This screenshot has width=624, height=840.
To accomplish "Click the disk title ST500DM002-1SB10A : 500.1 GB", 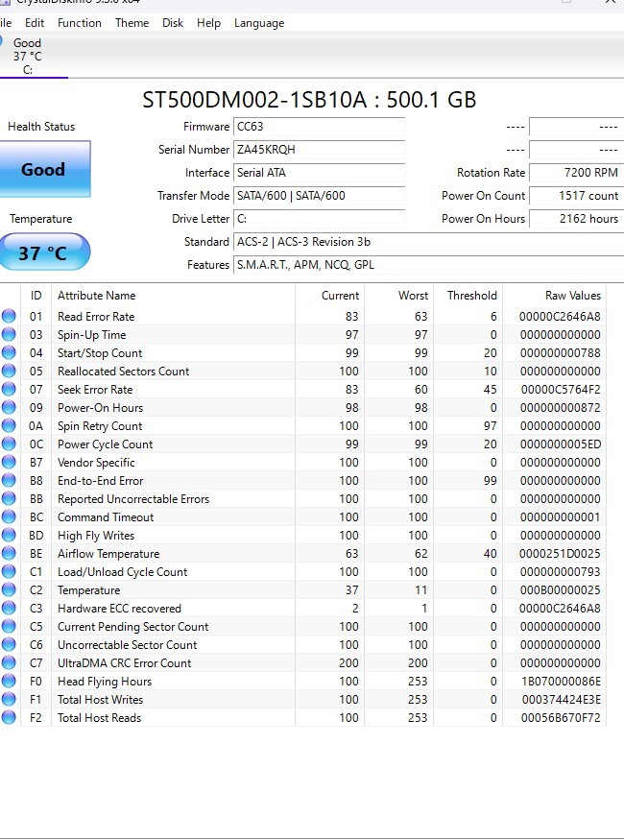I will tap(309, 100).
